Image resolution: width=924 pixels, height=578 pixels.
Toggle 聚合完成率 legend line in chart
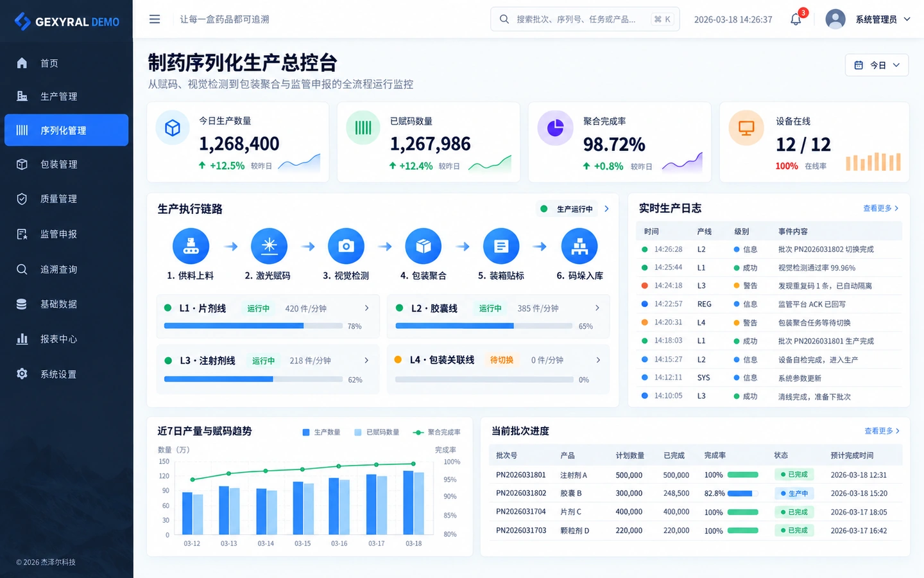coord(437,432)
